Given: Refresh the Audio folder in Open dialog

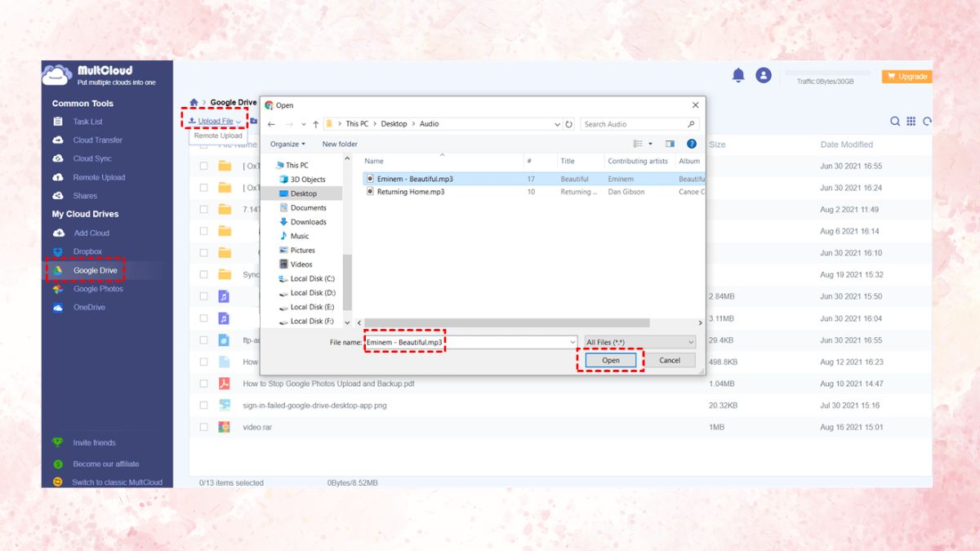Looking at the screenshot, I should 569,124.
